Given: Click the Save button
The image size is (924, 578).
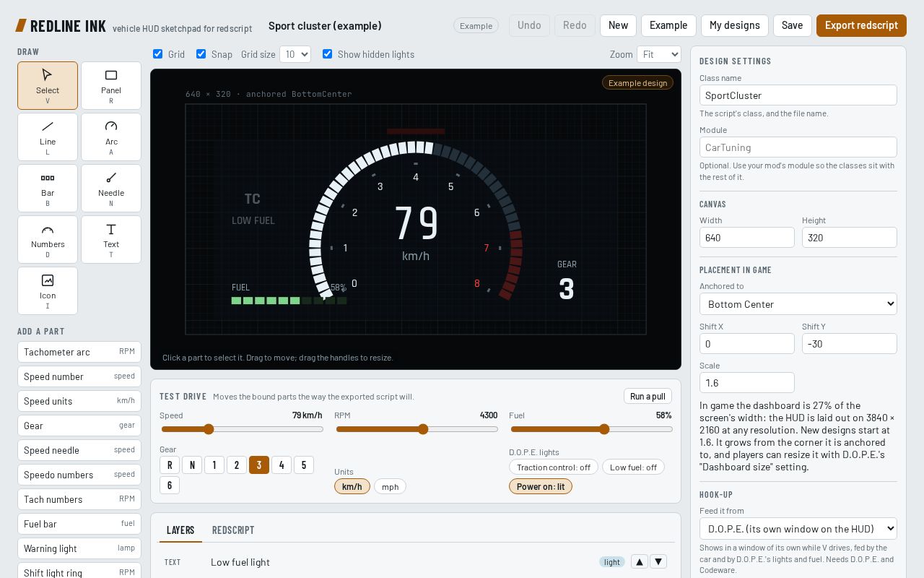Looking at the screenshot, I should [x=793, y=25].
